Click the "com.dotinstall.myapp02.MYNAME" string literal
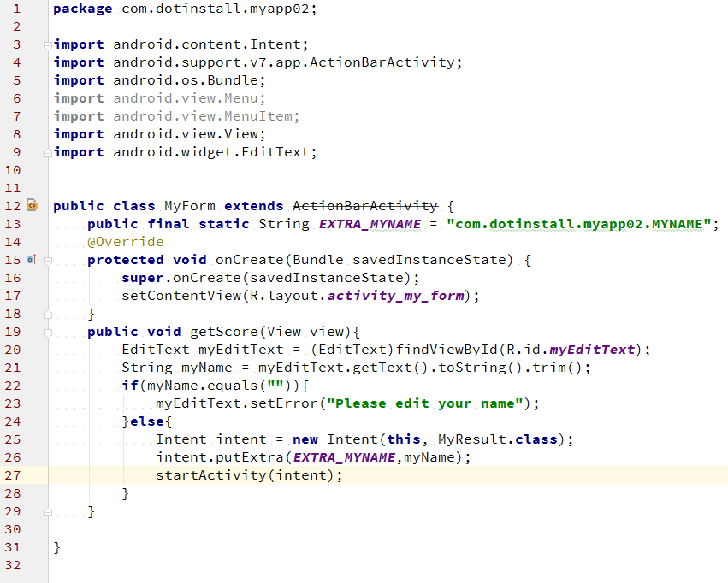 579,224
